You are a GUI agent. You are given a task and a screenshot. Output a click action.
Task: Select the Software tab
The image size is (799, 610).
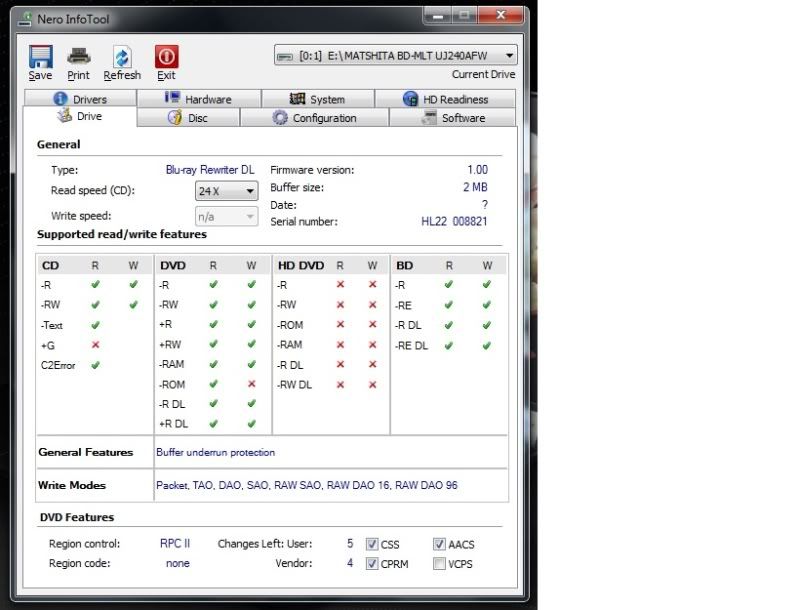[x=453, y=118]
